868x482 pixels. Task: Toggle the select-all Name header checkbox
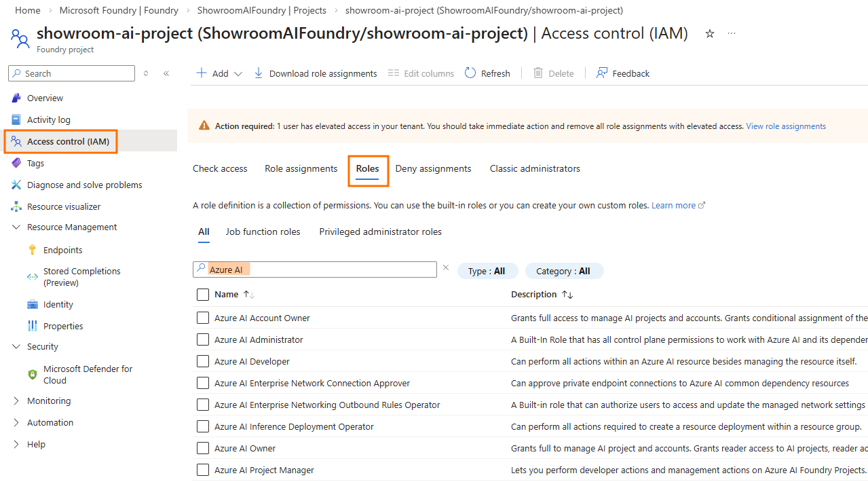pos(203,295)
